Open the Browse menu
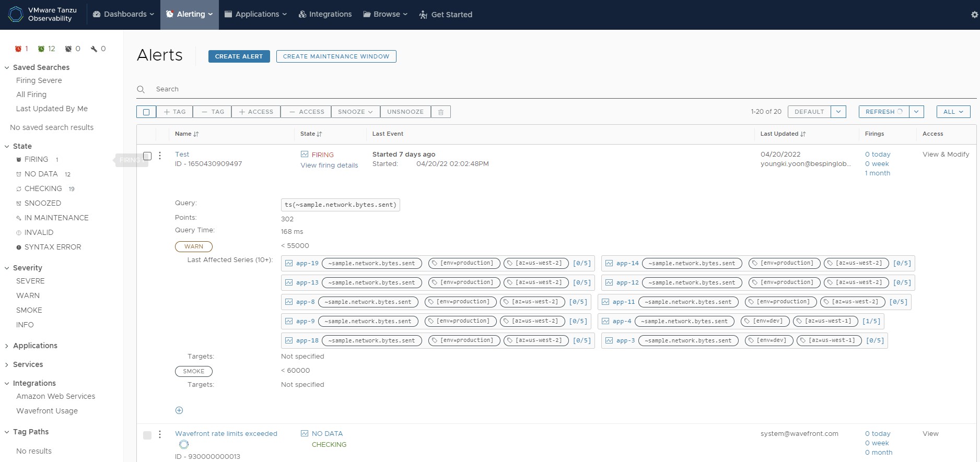This screenshot has height=462, width=980. 385,15
